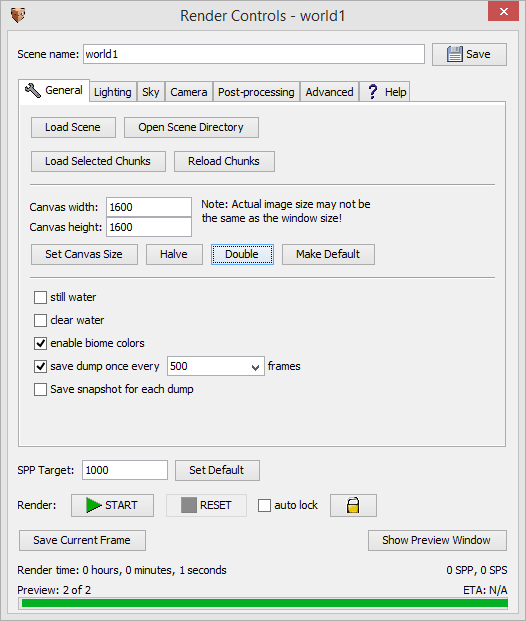Open the Help tab question mark
Image resolution: width=526 pixels, height=621 pixels.
372,92
